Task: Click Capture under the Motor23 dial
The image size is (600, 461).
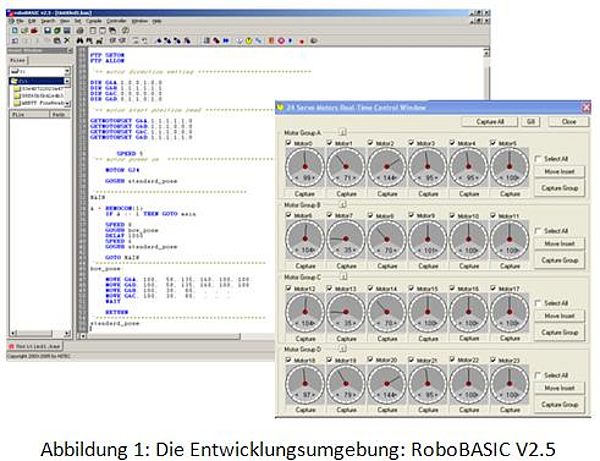Action: (510, 410)
